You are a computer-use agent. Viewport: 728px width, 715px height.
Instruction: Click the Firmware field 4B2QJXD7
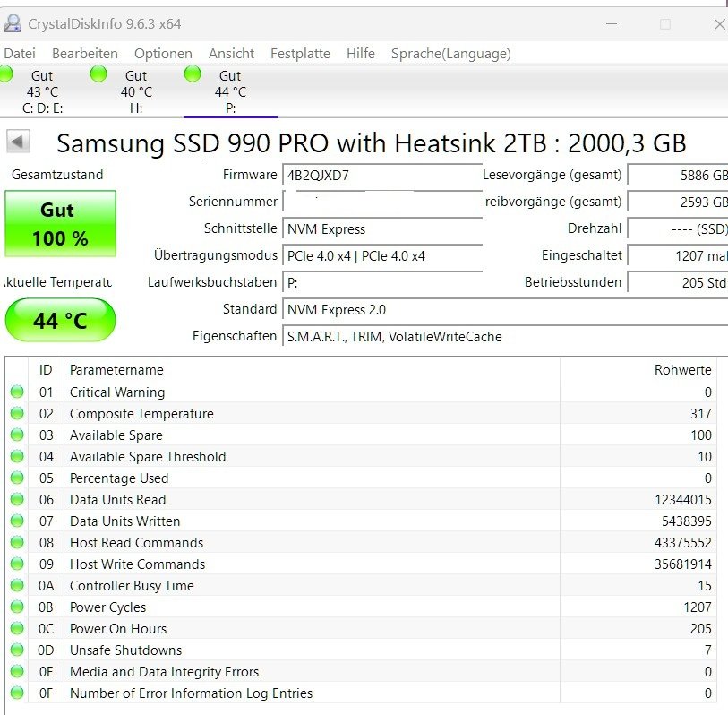[x=382, y=175]
